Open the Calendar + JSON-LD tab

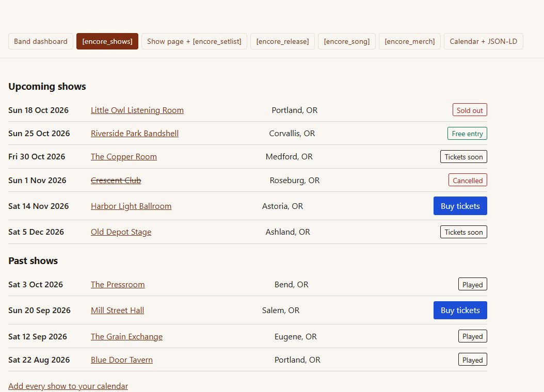coord(483,41)
